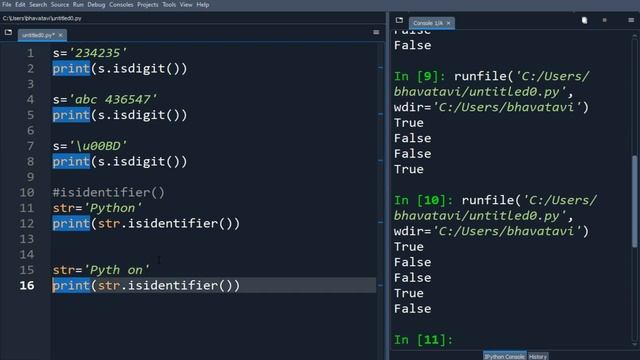Screen dimensions: 640x360
Task: Click line number 1 in the editor gutter
Action: (x=30, y=53)
